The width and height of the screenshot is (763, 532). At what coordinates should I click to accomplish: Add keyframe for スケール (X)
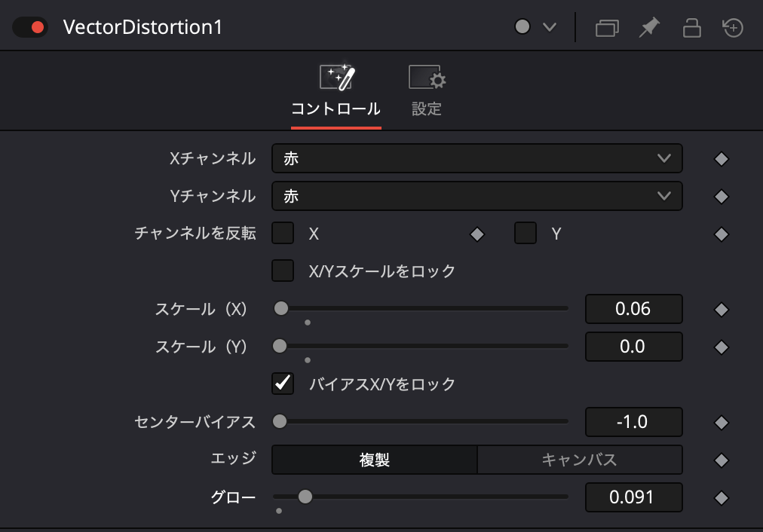click(721, 309)
